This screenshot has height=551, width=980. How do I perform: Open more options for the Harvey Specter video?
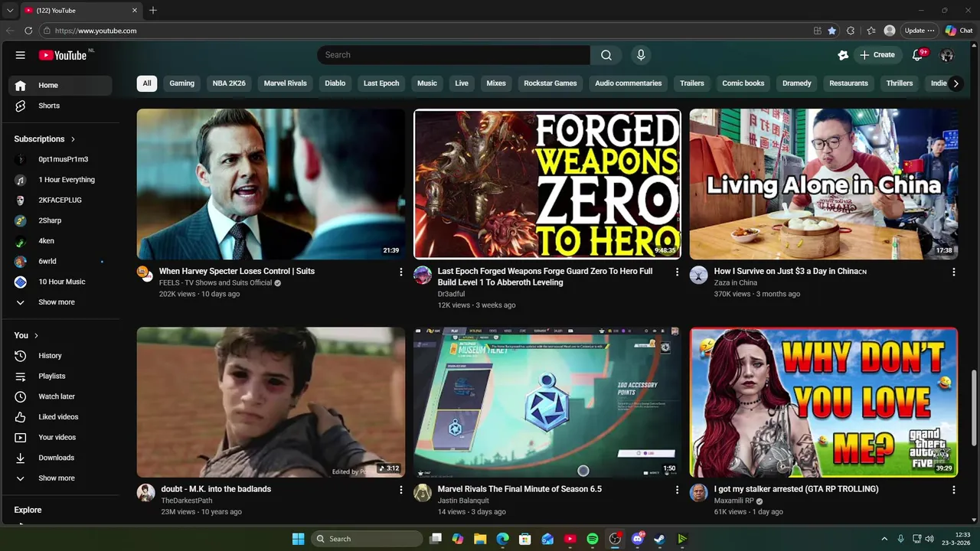[400, 272]
